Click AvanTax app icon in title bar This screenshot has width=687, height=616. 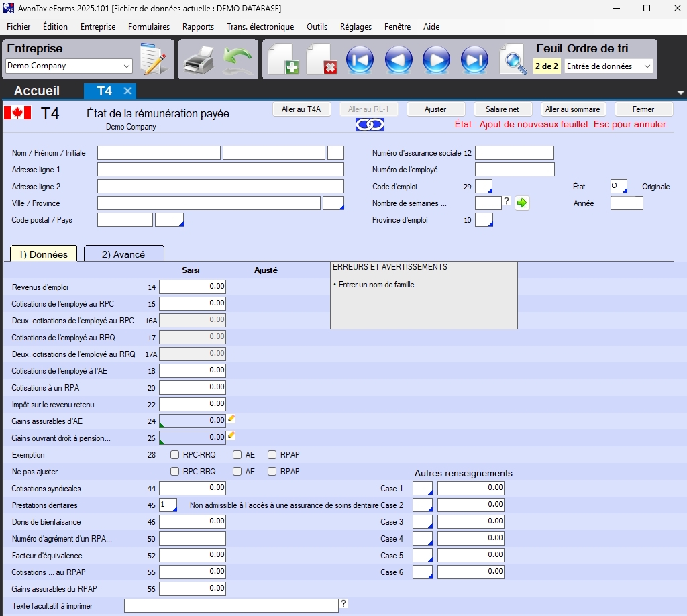8,8
